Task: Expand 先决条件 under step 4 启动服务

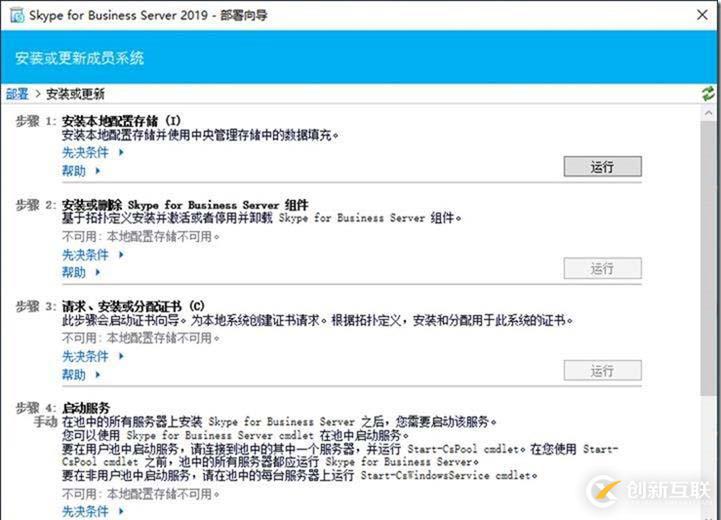Action: 86,511
